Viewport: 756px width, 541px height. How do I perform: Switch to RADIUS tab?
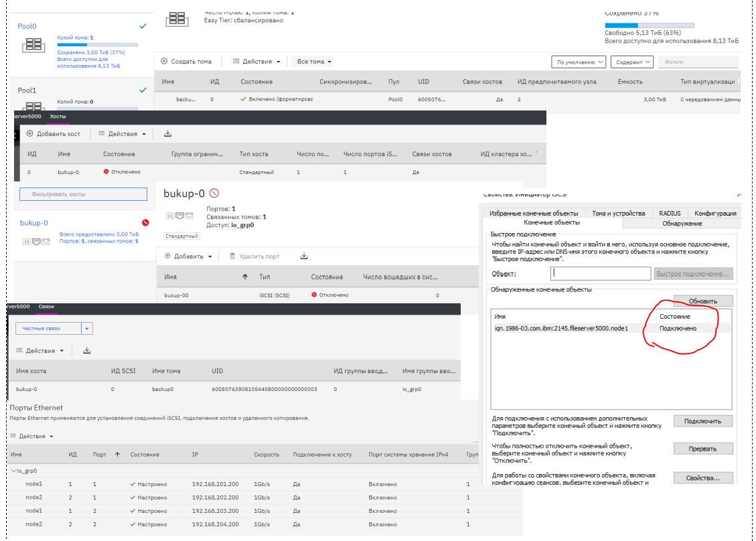pos(670,213)
